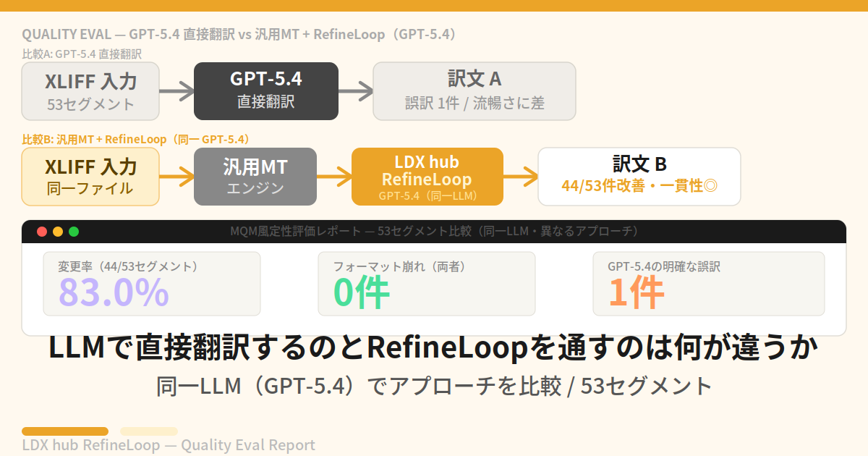Click the yellow minimize dot on report window
This screenshot has width=868, height=456.
point(58,232)
